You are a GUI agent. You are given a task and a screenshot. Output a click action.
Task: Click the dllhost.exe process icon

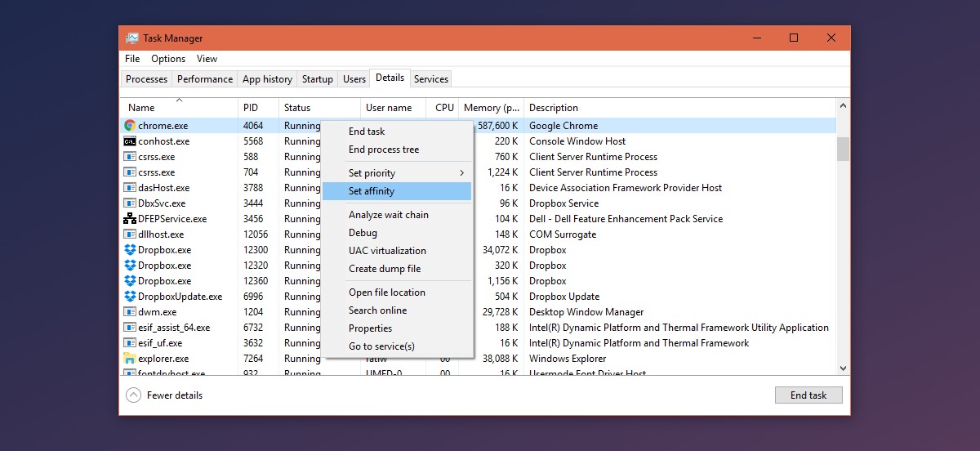point(130,234)
